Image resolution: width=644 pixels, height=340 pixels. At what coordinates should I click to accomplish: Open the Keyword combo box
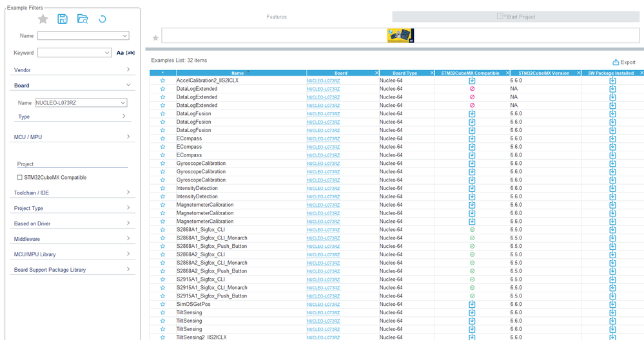(74, 53)
